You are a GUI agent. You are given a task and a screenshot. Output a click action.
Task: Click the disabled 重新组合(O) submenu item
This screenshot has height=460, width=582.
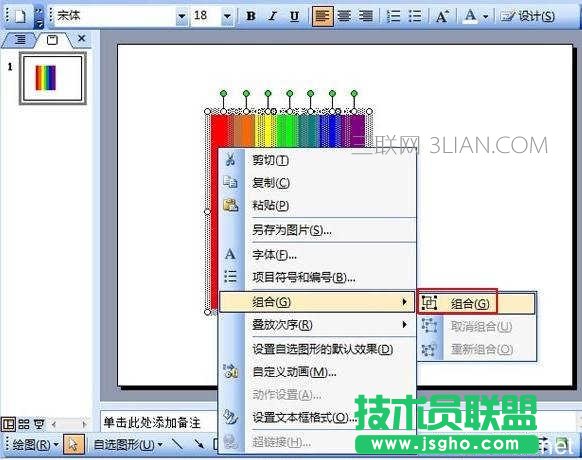[477, 349]
